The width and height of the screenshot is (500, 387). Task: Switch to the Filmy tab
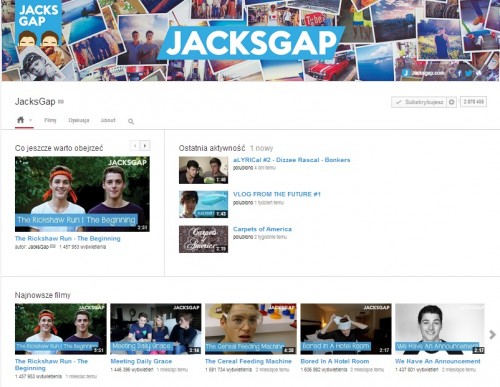pyautogui.click(x=50, y=120)
